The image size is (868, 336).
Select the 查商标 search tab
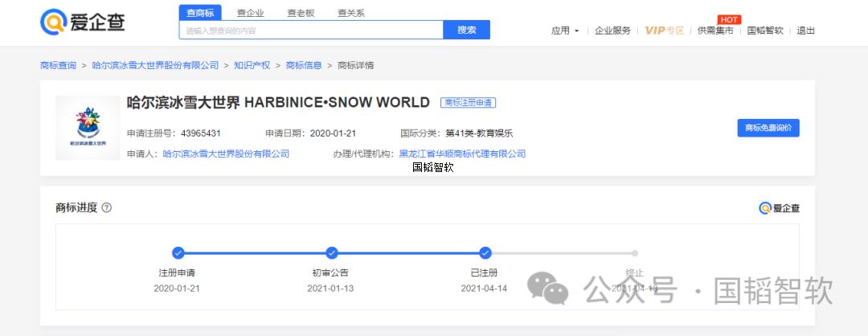[x=200, y=13]
